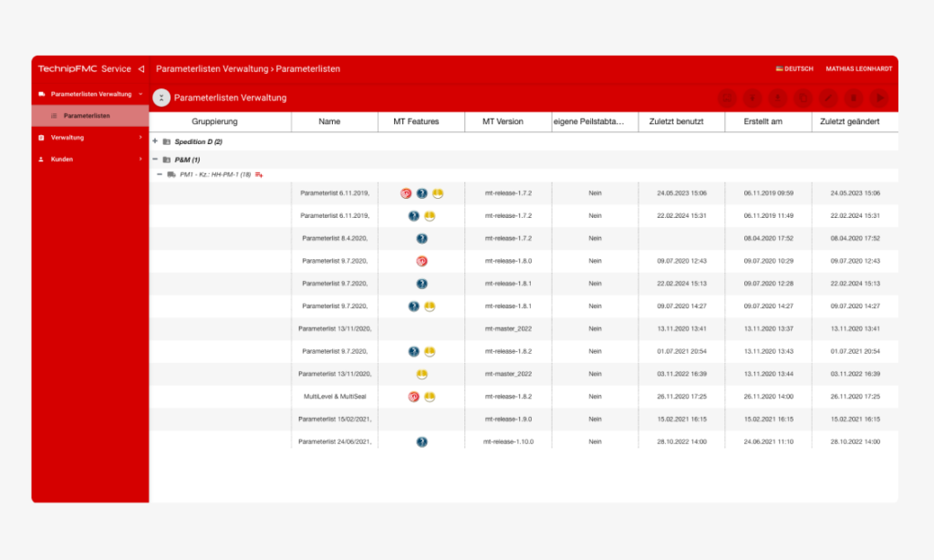
Task: Collapse the P&M group
Action: [x=155, y=159]
